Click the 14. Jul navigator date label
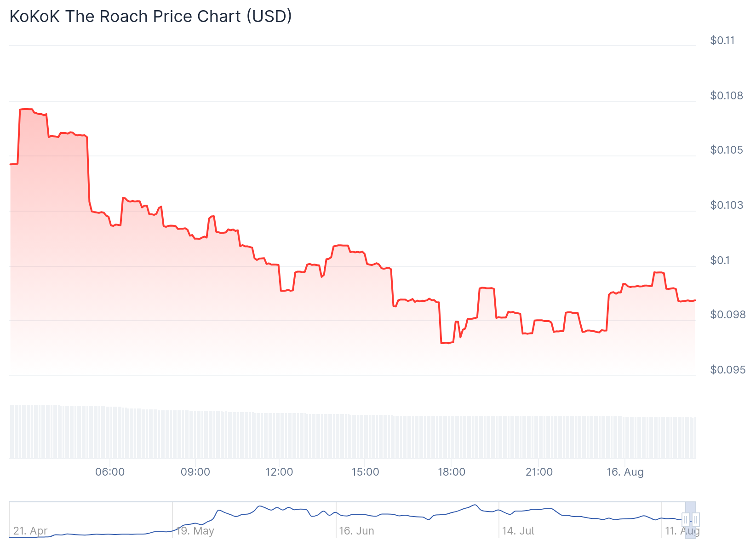The height and width of the screenshot is (552, 756). tap(518, 531)
